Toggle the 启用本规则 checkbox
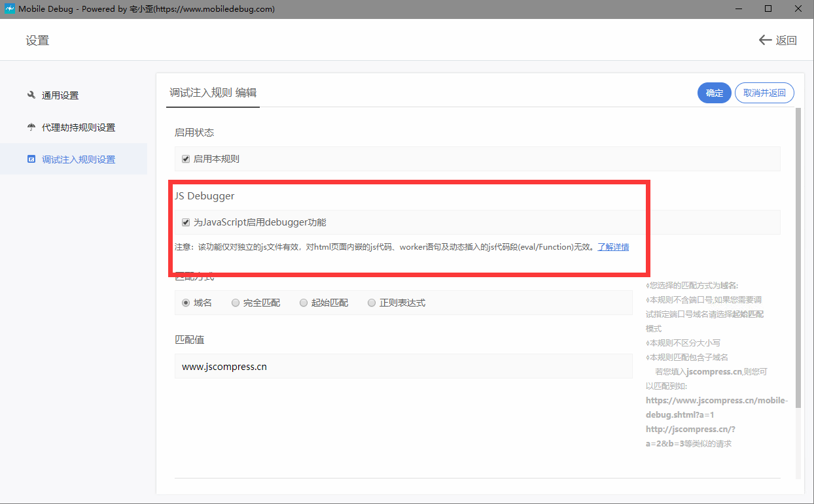The width and height of the screenshot is (814, 504). [186, 159]
